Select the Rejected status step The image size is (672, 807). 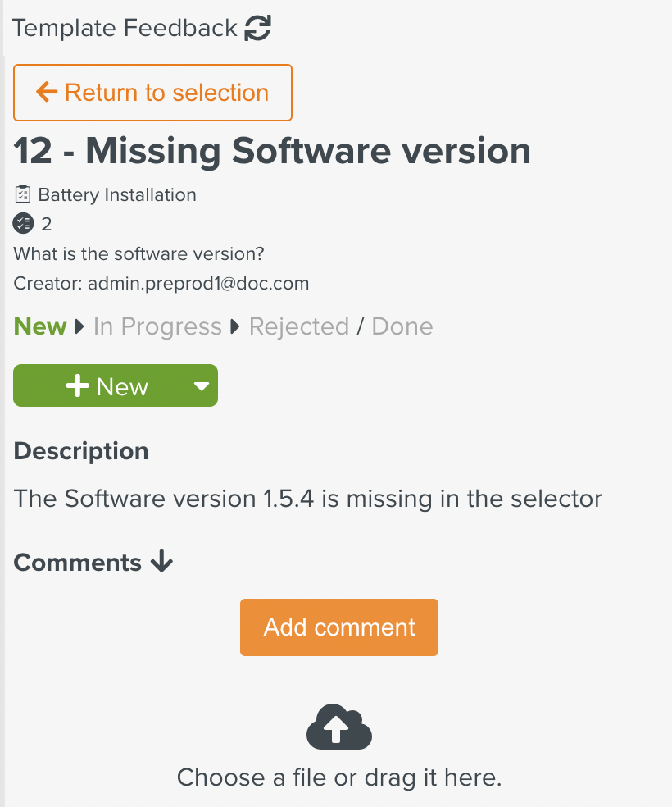pos(299,327)
